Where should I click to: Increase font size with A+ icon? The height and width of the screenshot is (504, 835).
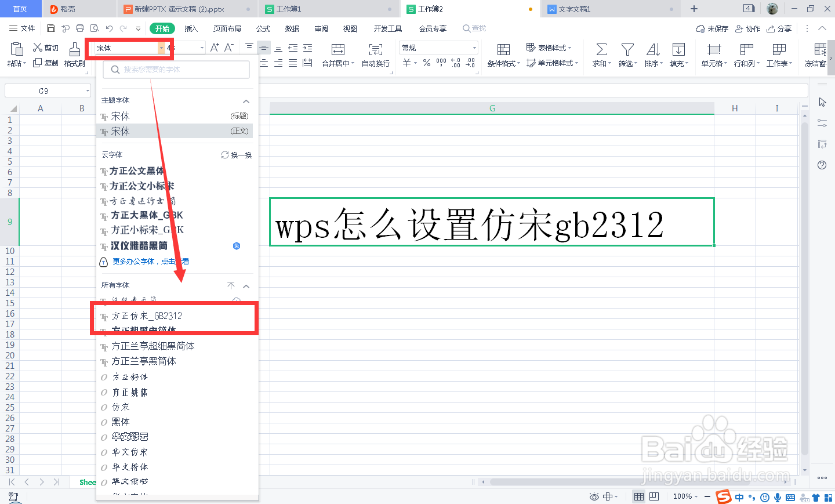(215, 48)
